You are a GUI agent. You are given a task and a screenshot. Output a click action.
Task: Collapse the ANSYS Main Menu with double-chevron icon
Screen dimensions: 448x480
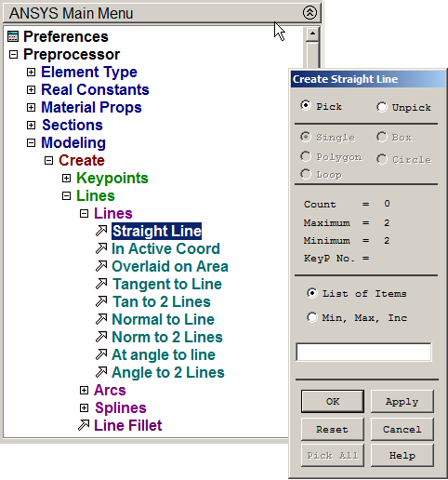[x=310, y=13]
